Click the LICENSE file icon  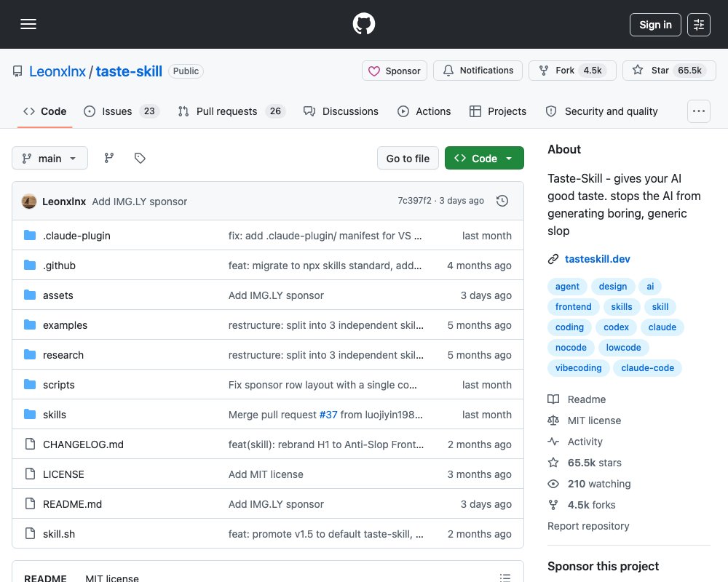[x=30, y=474]
